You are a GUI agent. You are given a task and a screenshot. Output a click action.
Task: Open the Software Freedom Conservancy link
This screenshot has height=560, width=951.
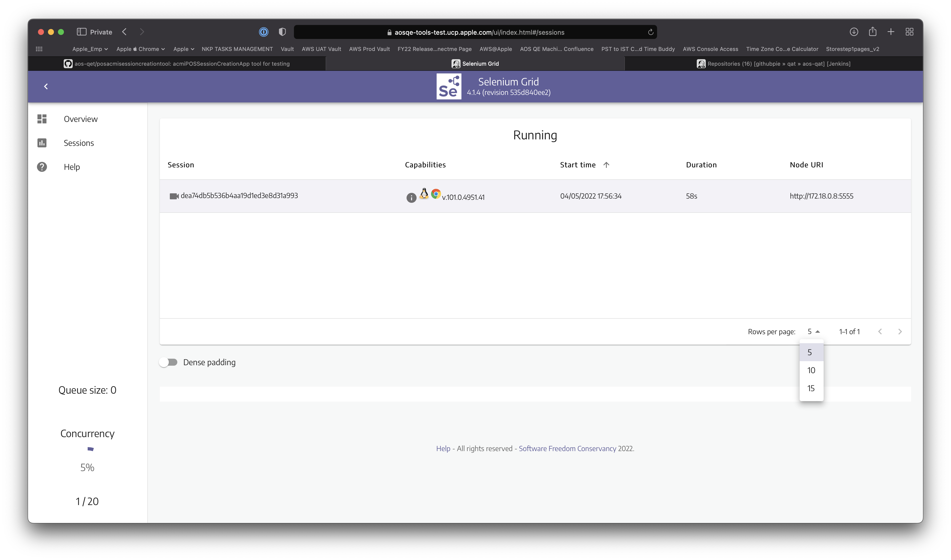click(567, 448)
